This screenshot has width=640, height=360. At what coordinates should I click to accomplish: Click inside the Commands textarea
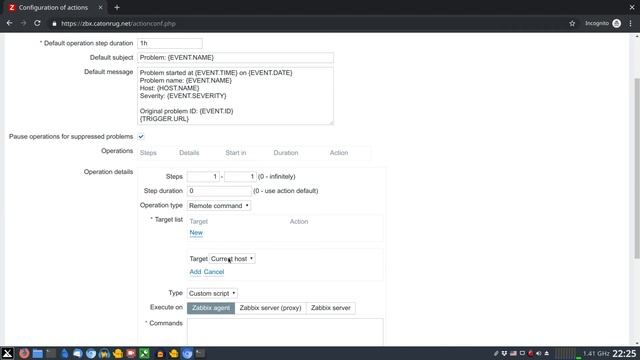tap(285, 332)
